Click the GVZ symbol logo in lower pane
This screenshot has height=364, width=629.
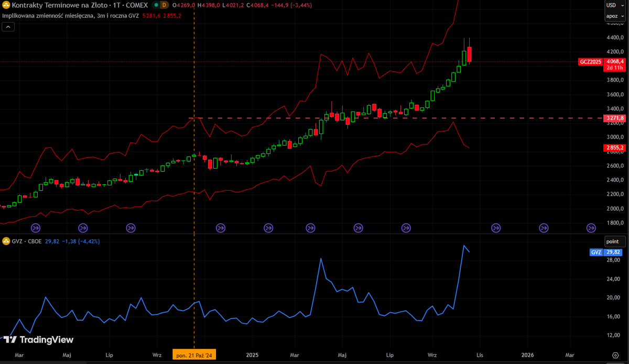pos(6,241)
